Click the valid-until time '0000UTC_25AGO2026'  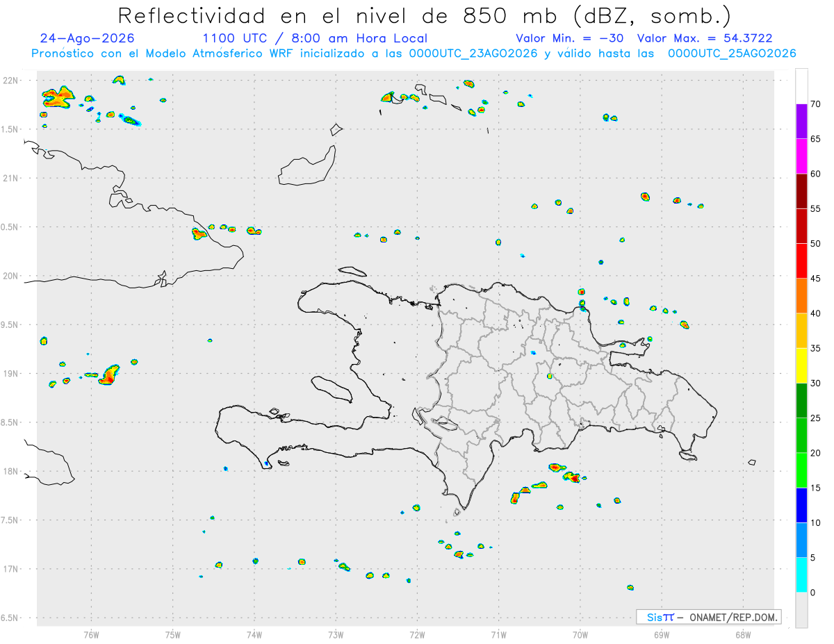tap(731, 53)
